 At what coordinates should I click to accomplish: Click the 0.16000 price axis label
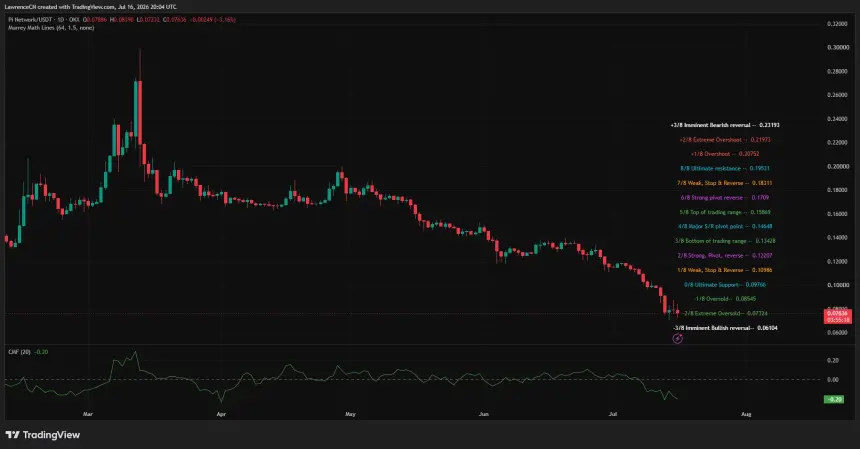click(837, 214)
